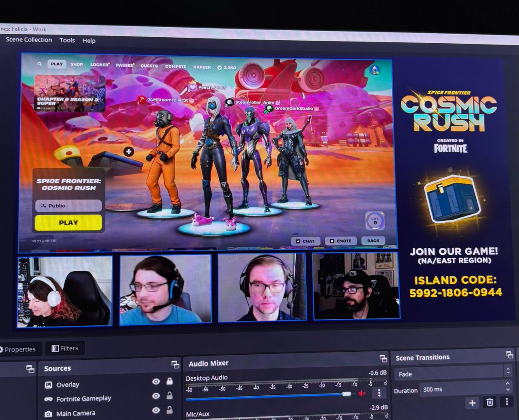Unlock the Overlay source lock
This screenshot has width=519, height=420.
pyautogui.click(x=170, y=381)
